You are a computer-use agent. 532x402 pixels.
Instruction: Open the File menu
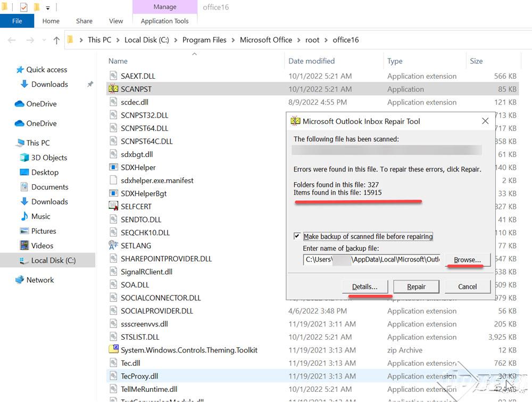[17, 21]
